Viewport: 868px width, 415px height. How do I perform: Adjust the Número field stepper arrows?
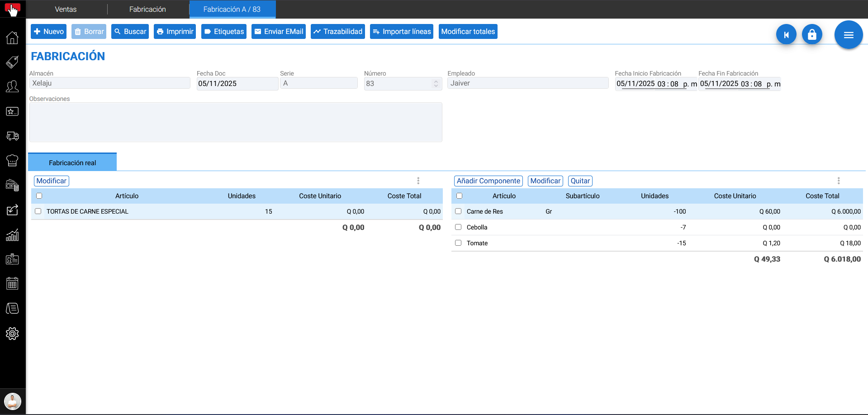[x=436, y=84]
